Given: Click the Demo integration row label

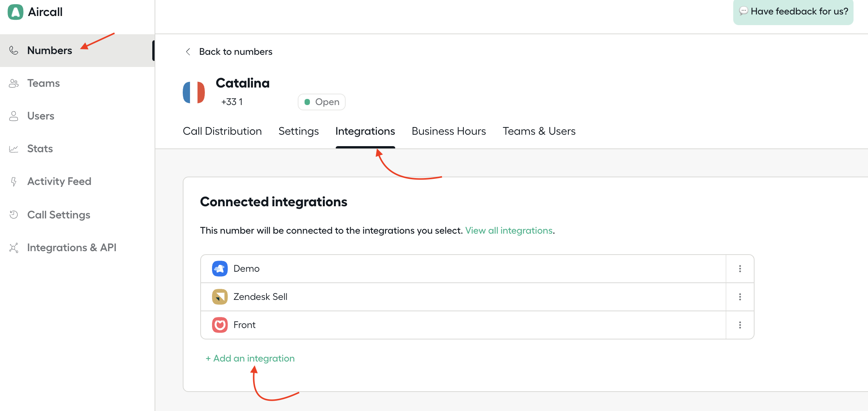Looking at the screenshot, I should [247, 269].
